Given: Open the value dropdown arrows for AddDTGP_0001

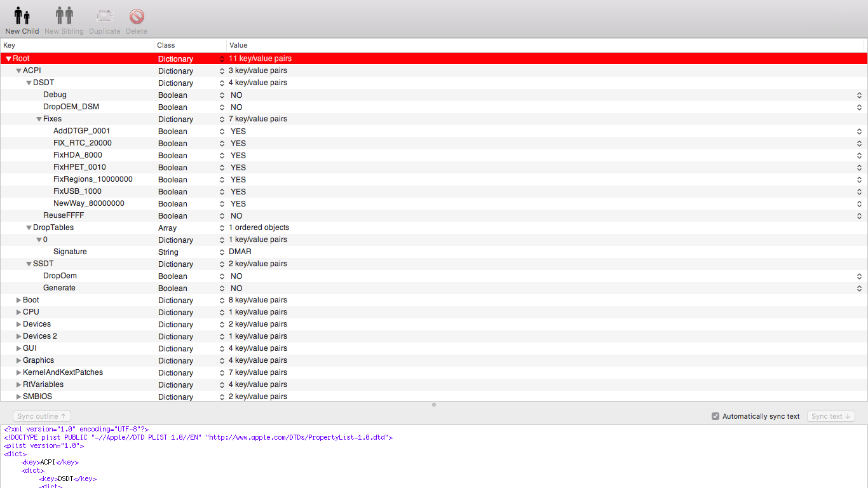Looking at the screenshot, I should [859, 132].
